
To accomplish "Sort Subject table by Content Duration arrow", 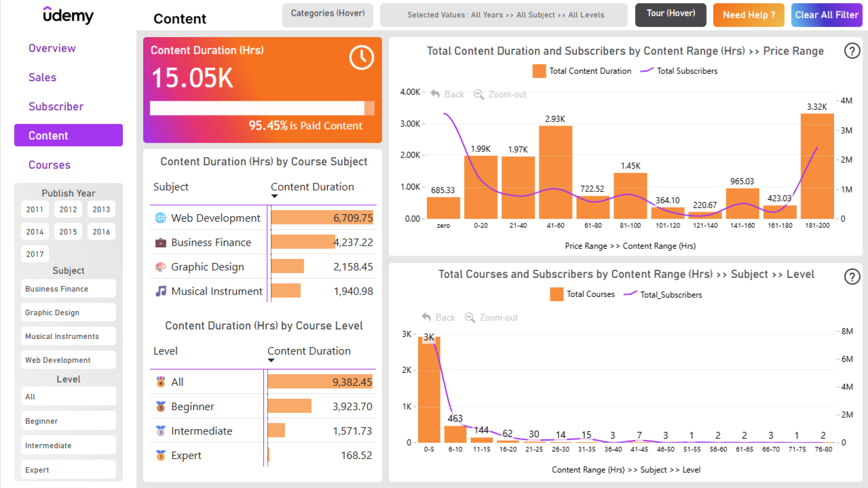I will pos(274,197).
